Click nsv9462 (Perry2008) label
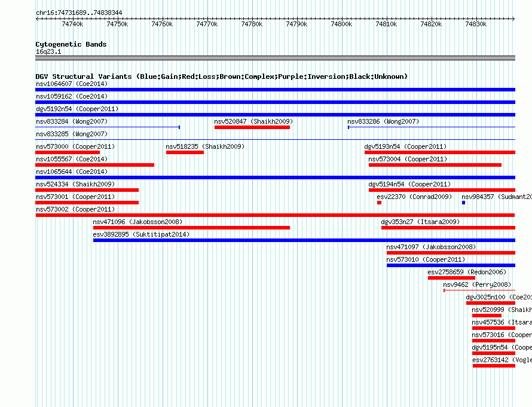 [477, 284]
